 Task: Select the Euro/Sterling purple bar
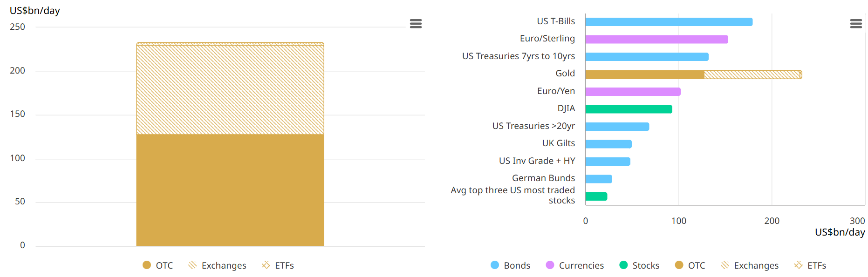656,40
